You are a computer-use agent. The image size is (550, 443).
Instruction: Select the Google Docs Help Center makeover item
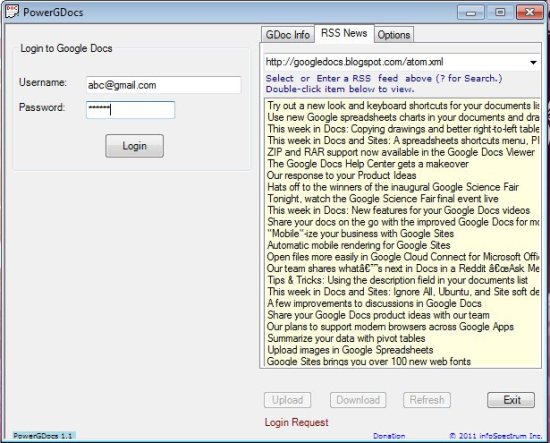click(368, 164)
